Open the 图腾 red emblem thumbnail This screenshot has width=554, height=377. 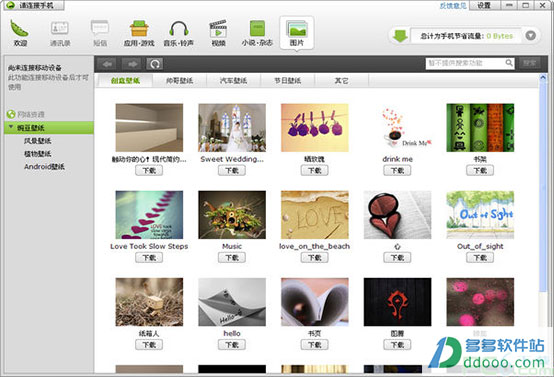[x=397, y=302]
